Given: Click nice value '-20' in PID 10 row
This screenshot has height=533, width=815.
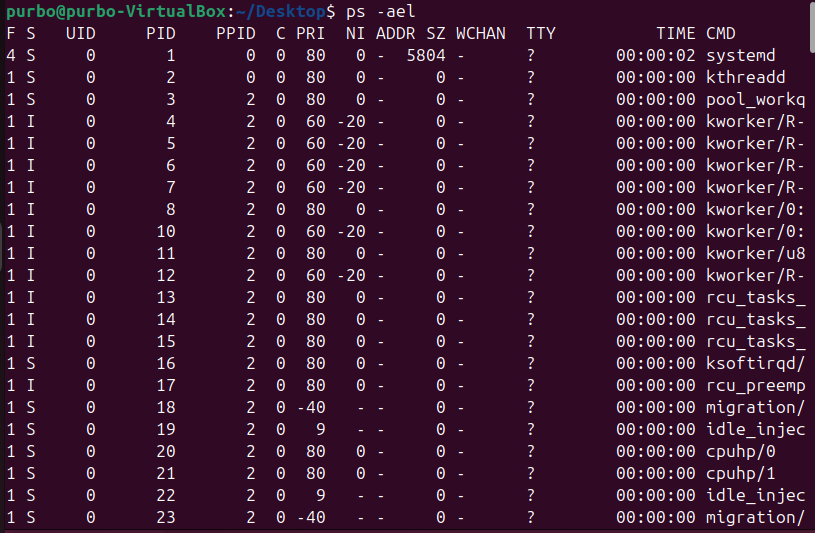Looking at the screenshot, I should click(x=351, y=231).
